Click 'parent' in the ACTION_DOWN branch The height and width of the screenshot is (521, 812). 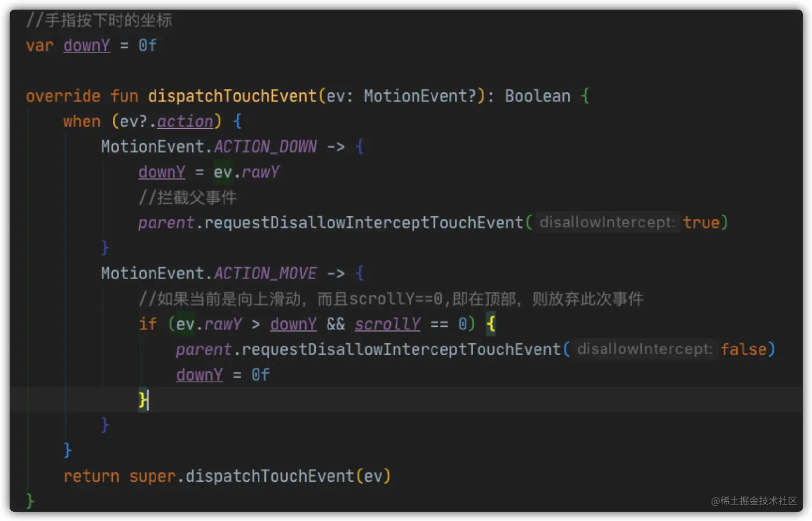tap(166, 223)
